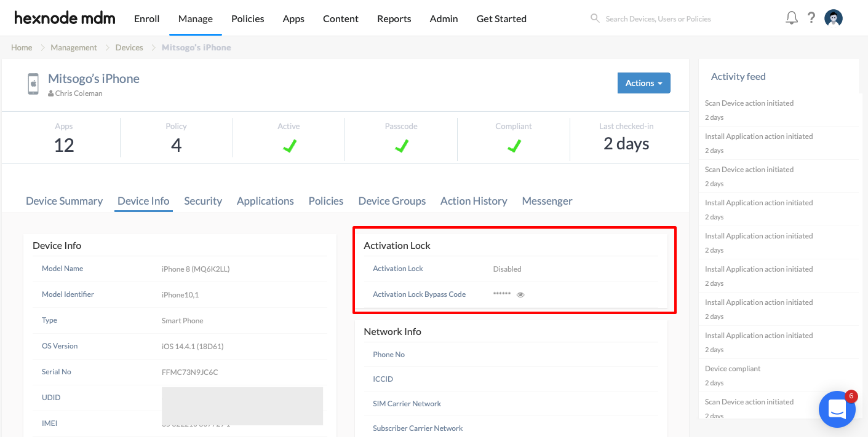Switch to the Device Groups tab

[392, 201]
